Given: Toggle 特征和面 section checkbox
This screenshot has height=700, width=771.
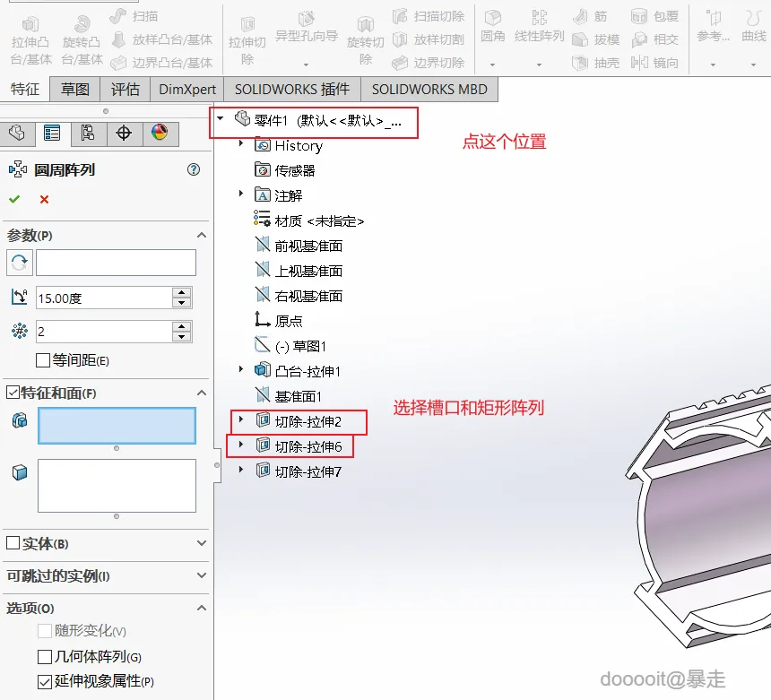Looking at the screenshot, I should pyautogui.click(x=13, y=393).
